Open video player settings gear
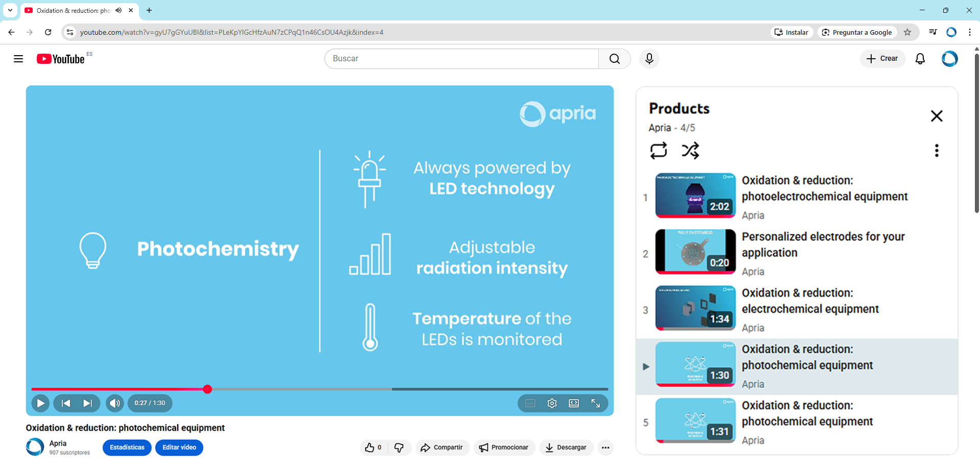The width and height of the screenshot is (980, 472). (x=552, y=403)
